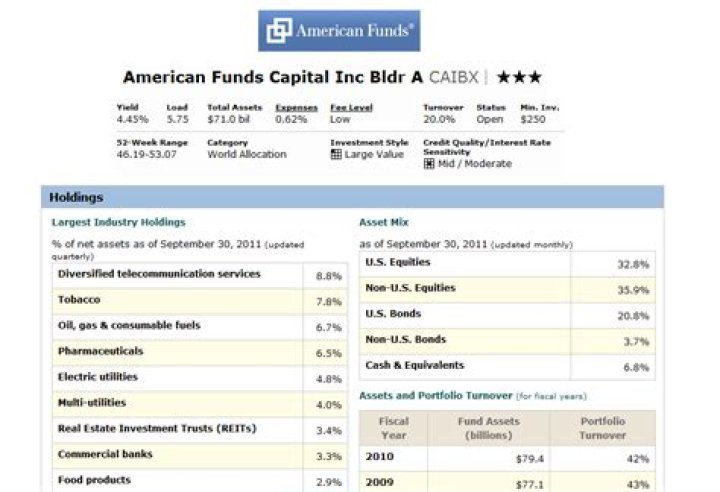
Task: Click the Large Value style box icon
Action: point(337,155)
